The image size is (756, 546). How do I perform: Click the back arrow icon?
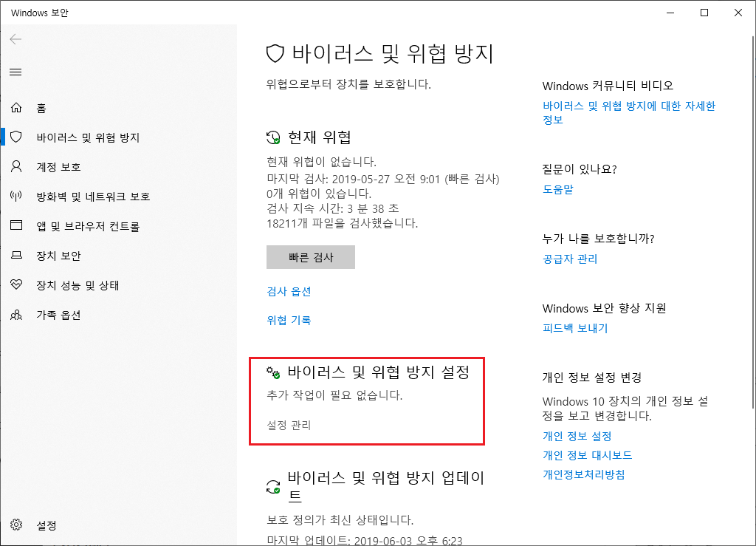16,39
